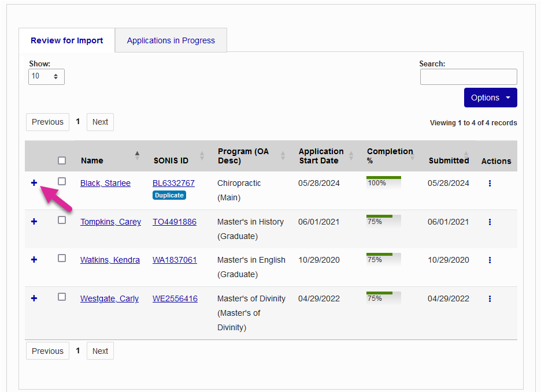
Task: Open the Options dropdown menu
Action: pos(490,98)
